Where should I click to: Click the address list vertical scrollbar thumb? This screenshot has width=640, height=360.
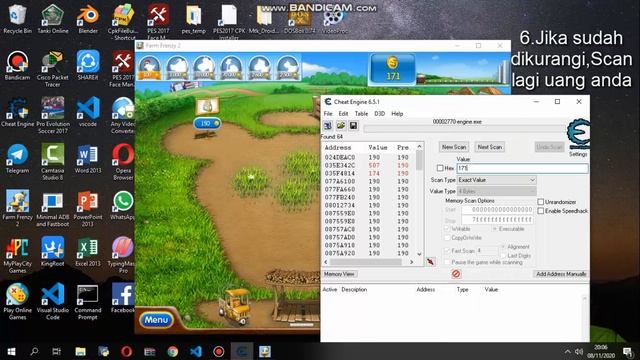pyautogui.click(x=419, y=160)
